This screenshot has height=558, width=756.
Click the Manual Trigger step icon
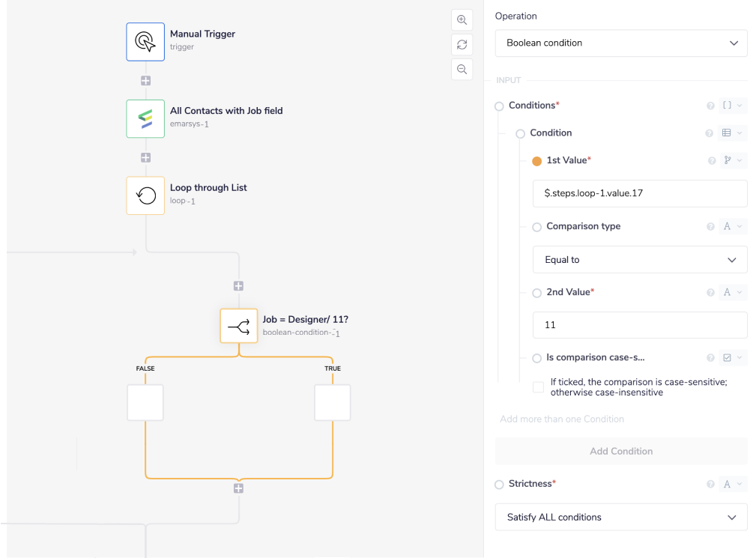[145, 41]
